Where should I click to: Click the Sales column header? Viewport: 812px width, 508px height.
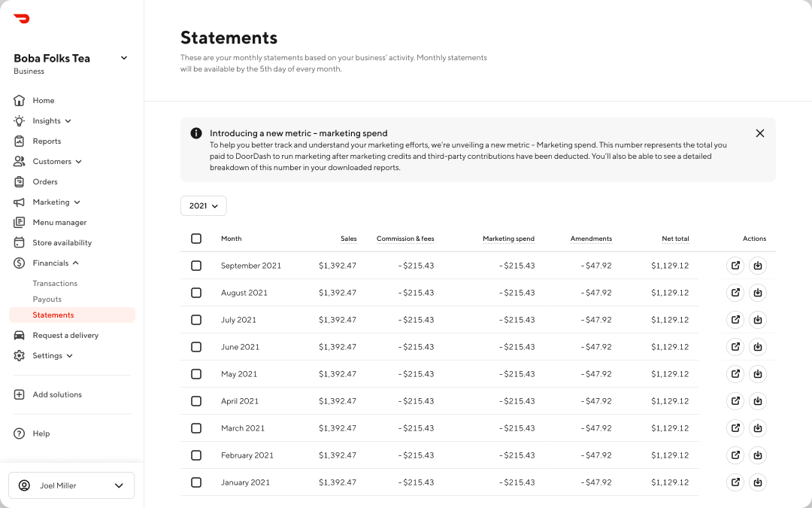pos(349,239)
